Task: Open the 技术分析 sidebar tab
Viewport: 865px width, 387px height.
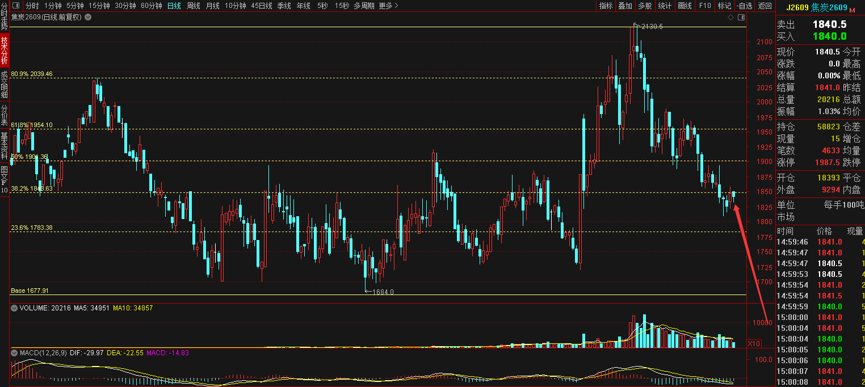Action: [x=4, y=51]
